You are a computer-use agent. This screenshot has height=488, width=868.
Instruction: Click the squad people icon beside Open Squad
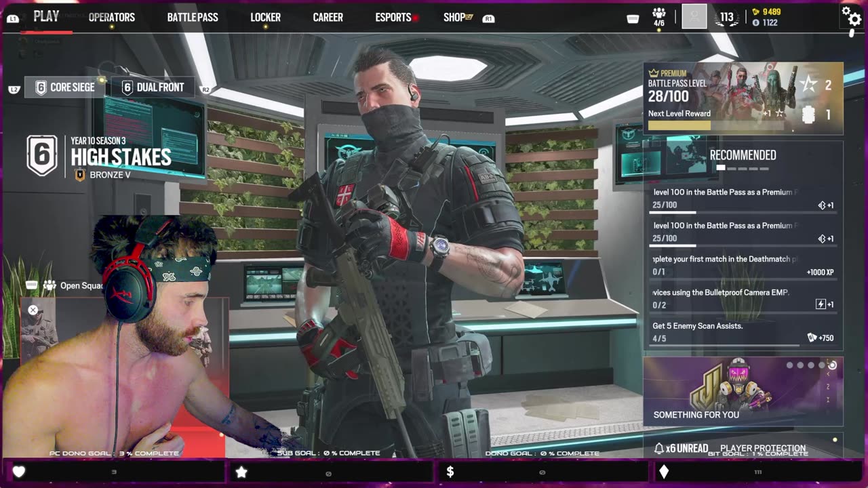(49, 285)
